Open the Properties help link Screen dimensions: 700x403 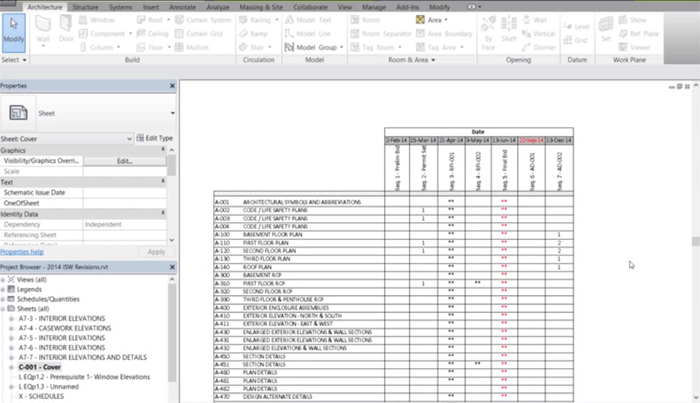coord(22,252)
